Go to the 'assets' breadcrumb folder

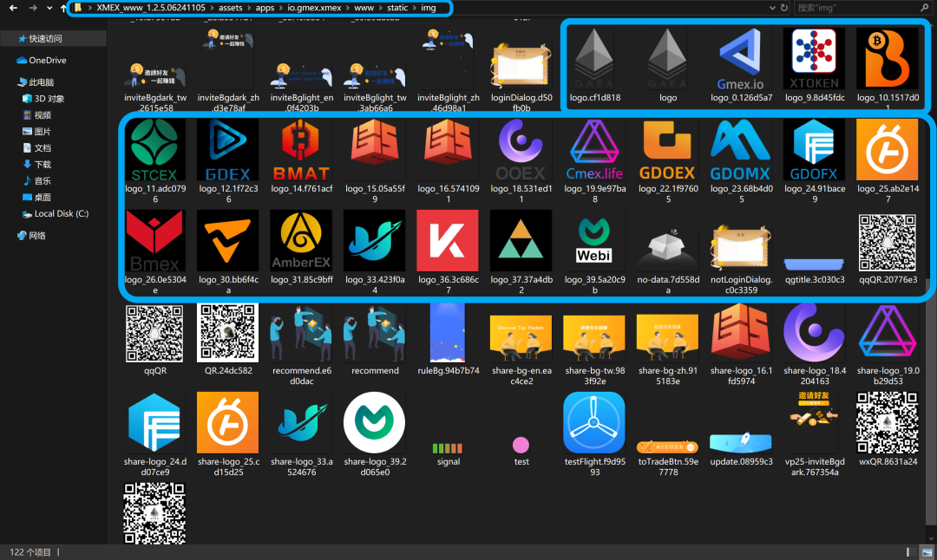(230, 8)
